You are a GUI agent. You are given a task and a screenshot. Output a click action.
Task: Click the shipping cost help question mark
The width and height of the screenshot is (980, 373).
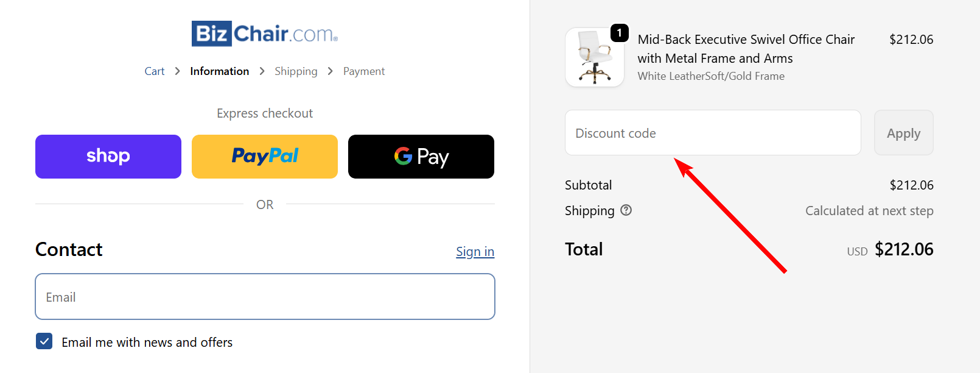pyautogui.click(x=627, y=210)
